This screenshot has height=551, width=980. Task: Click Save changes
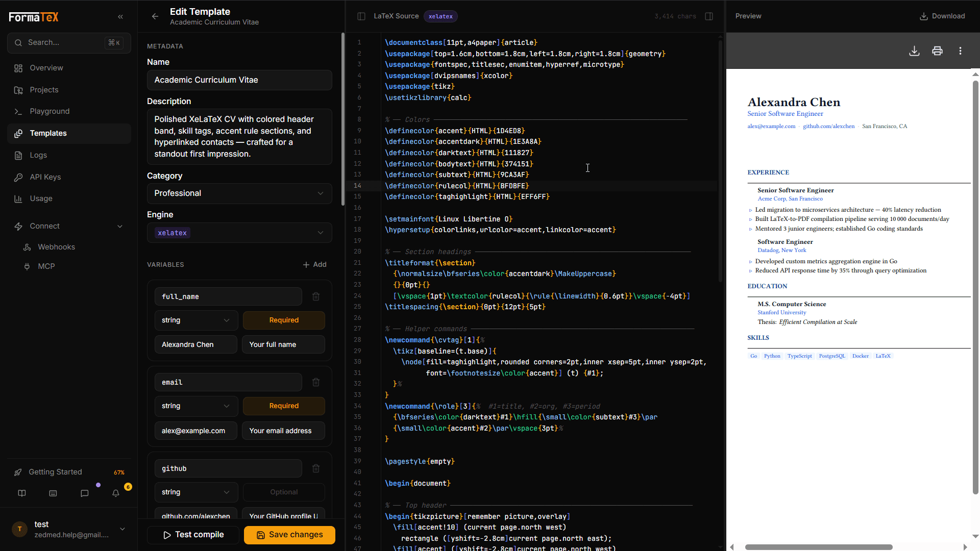[x=289, y=535]
